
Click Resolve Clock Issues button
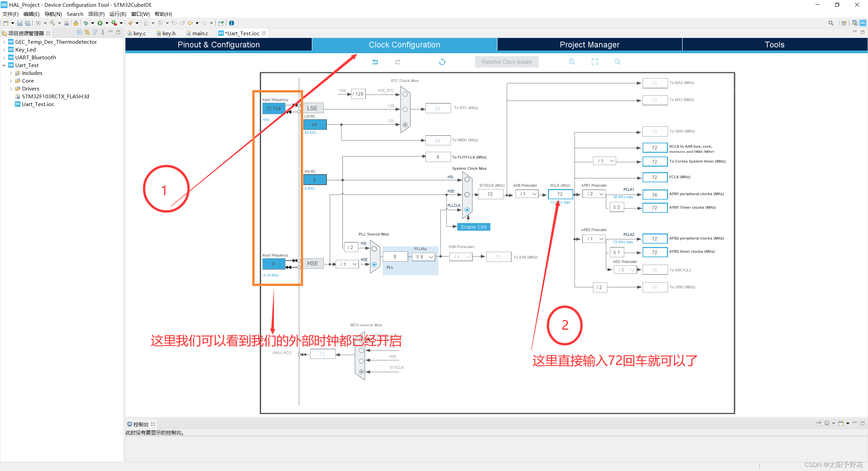coord(507,62)
